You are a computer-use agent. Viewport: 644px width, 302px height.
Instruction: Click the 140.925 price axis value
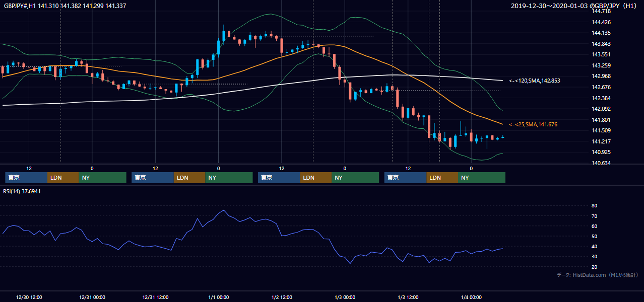601,152
